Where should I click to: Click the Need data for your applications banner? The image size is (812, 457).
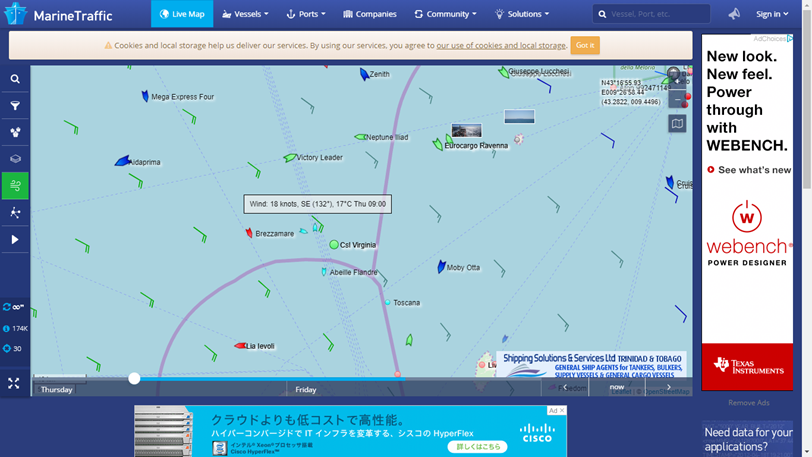(748, 438)
